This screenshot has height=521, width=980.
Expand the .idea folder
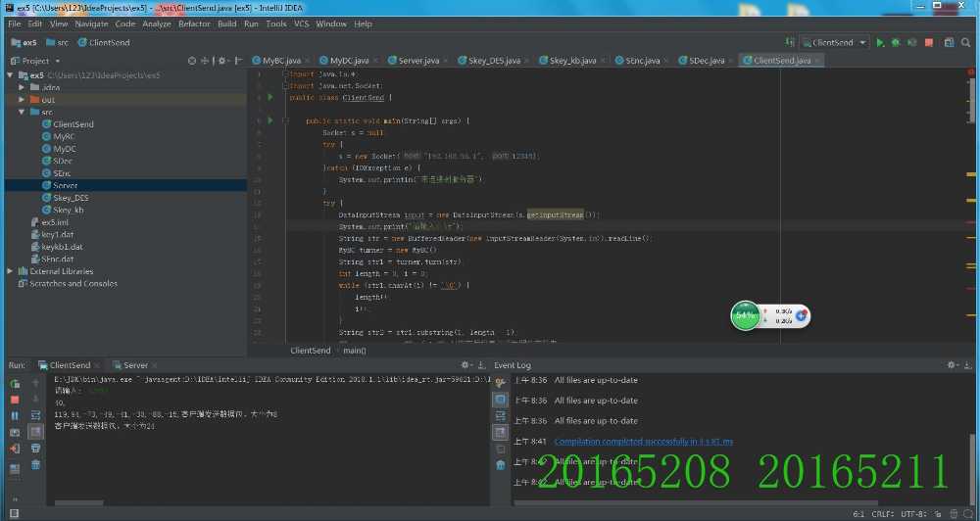click(x=22, y=87)
